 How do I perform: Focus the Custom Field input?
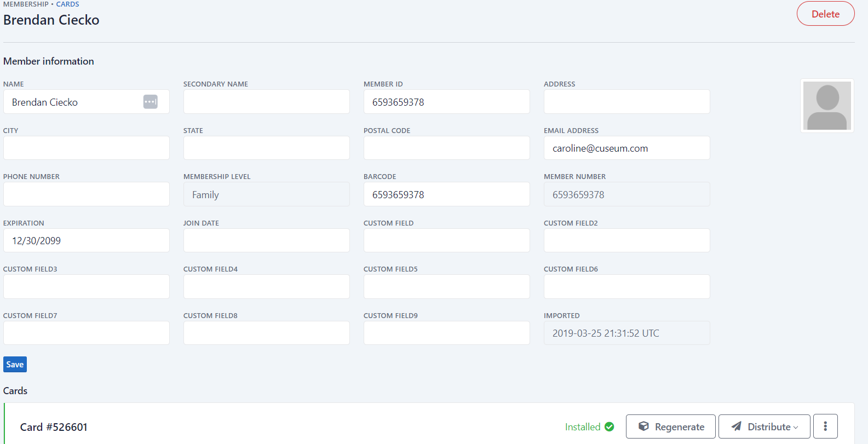tap(446, 240)
